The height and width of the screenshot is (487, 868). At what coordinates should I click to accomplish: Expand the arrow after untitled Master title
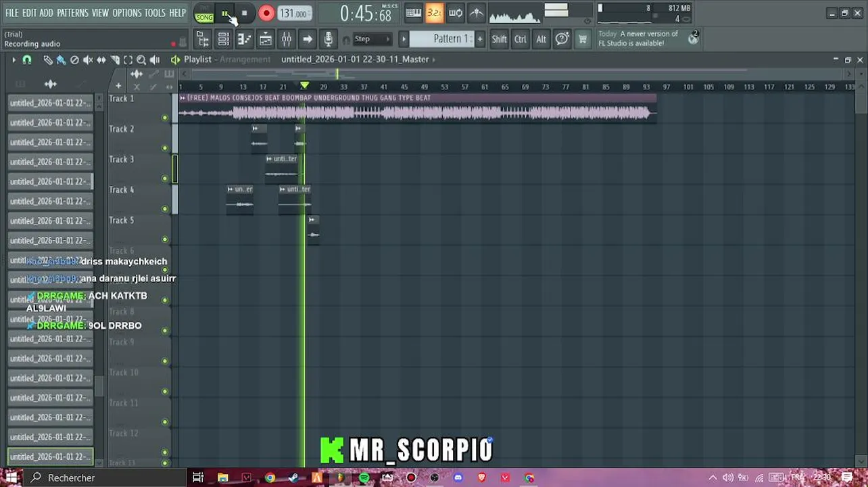(434, 60)
